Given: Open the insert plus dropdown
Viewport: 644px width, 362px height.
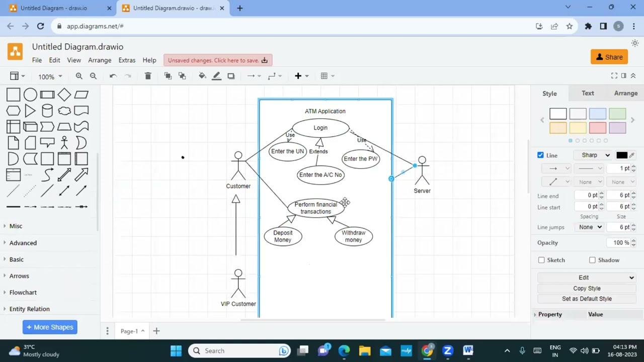Looking at the screenshot, I should [x=302, y=76].
